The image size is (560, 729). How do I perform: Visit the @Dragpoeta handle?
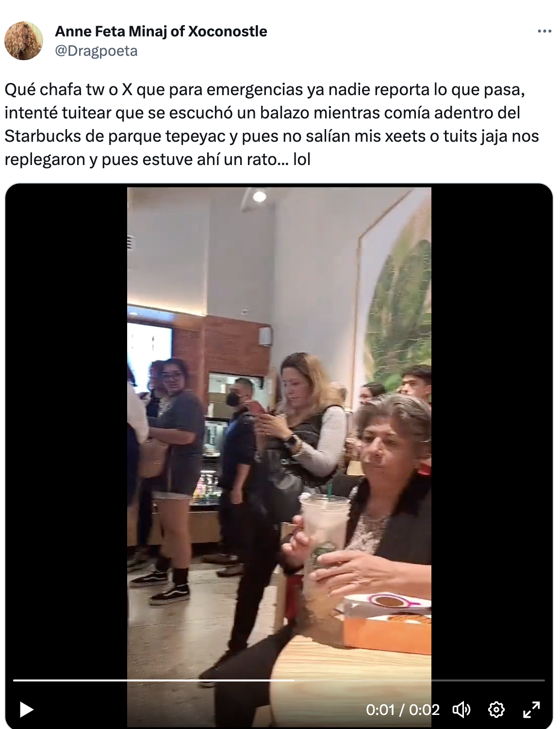pos(96,50)
